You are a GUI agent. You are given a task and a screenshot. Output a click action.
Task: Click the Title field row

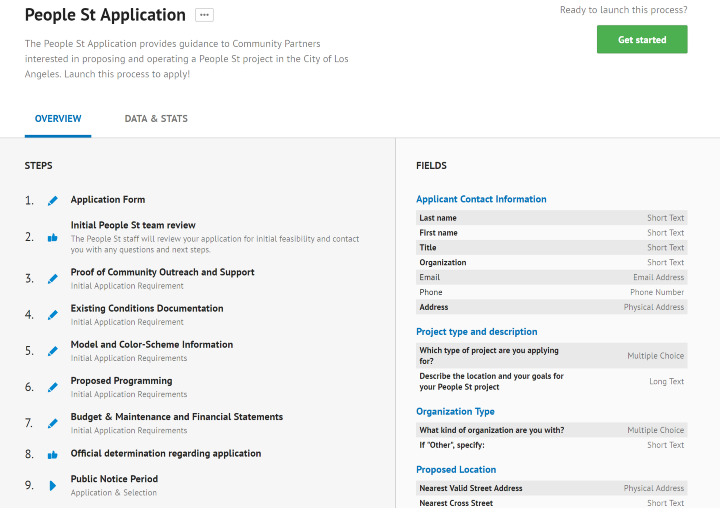[x=551, y=248]
